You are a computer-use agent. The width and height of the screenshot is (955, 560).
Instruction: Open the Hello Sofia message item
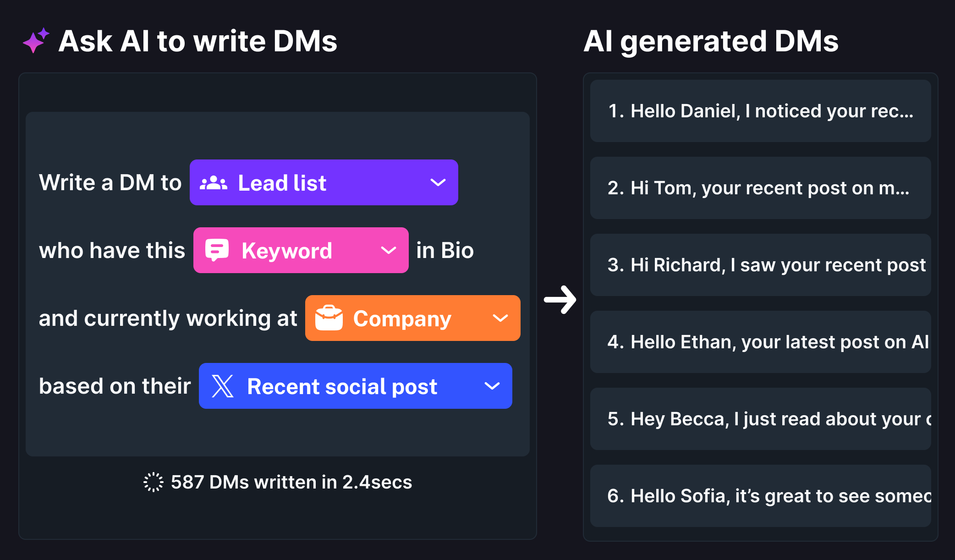[761, 496]
